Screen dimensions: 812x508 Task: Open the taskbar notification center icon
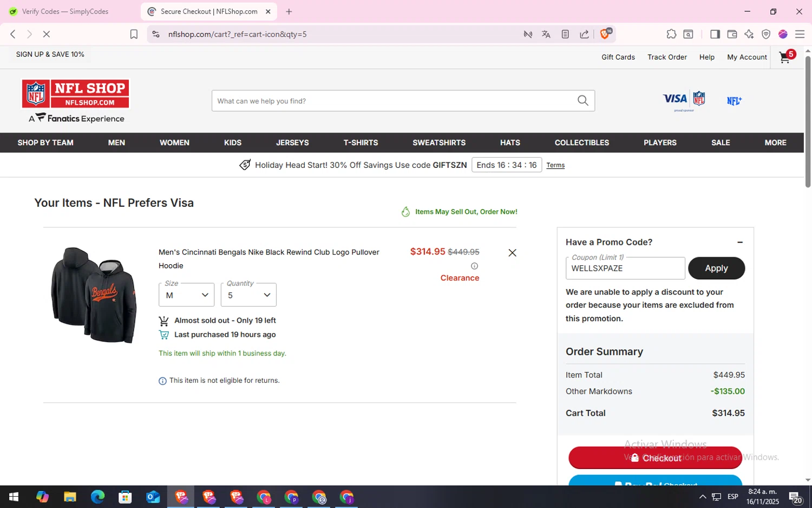(795, 497)
